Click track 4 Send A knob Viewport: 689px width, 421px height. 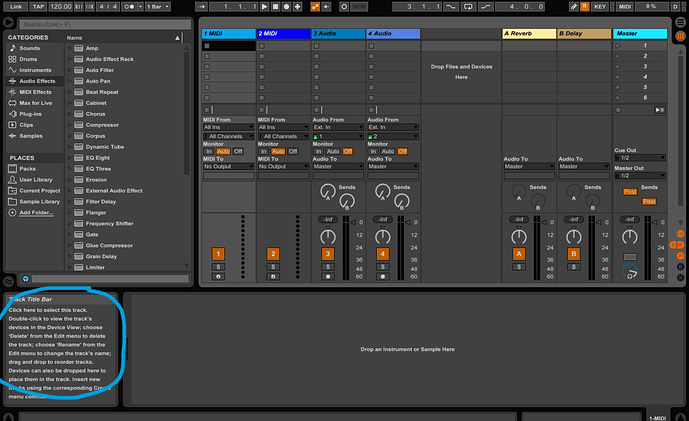coord(382,192)
